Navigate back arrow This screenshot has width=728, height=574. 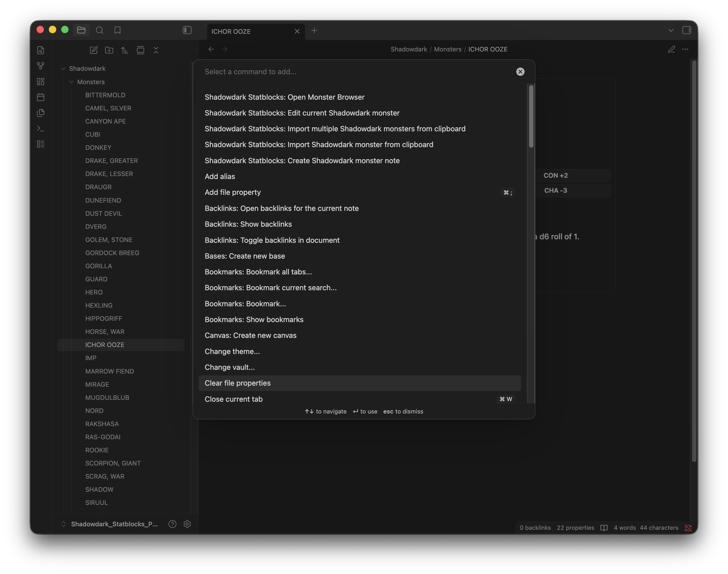[x=211, y=49]
